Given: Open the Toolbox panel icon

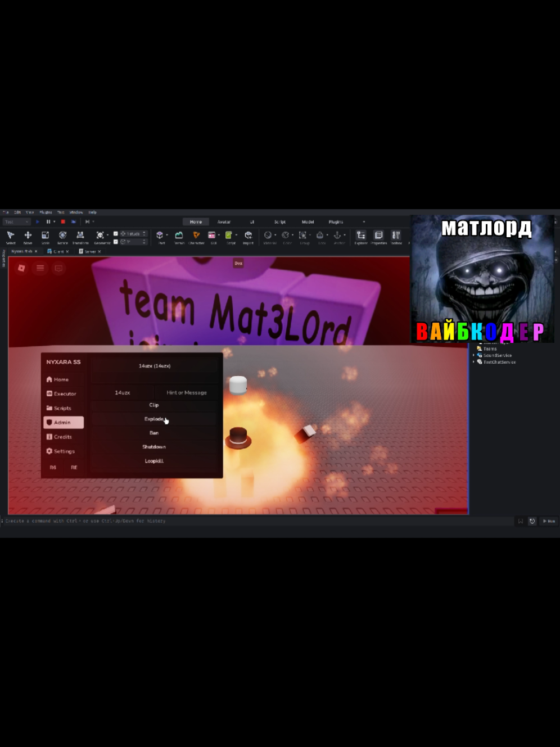Looking at the screenshot, I should click(x=396, y=237).
